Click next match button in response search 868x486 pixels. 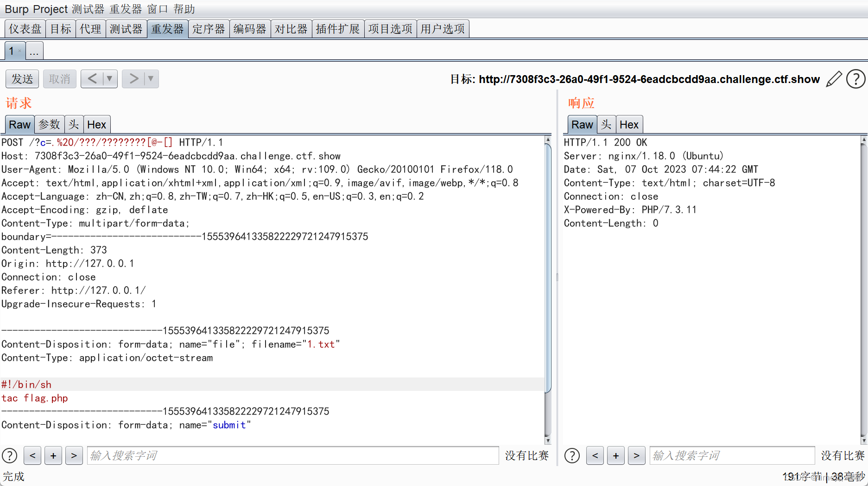(x=637, y=455)
